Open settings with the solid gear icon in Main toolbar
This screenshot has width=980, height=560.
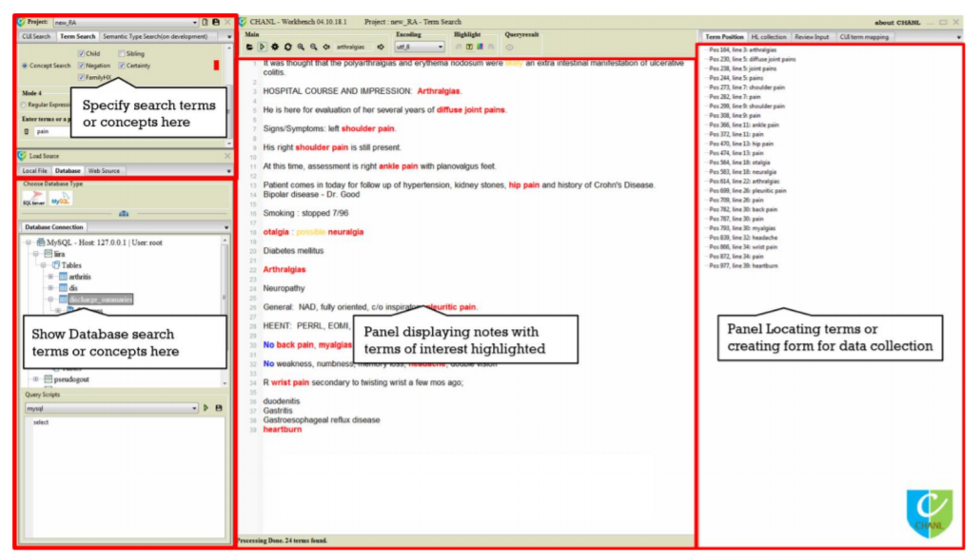coord(275,47)
